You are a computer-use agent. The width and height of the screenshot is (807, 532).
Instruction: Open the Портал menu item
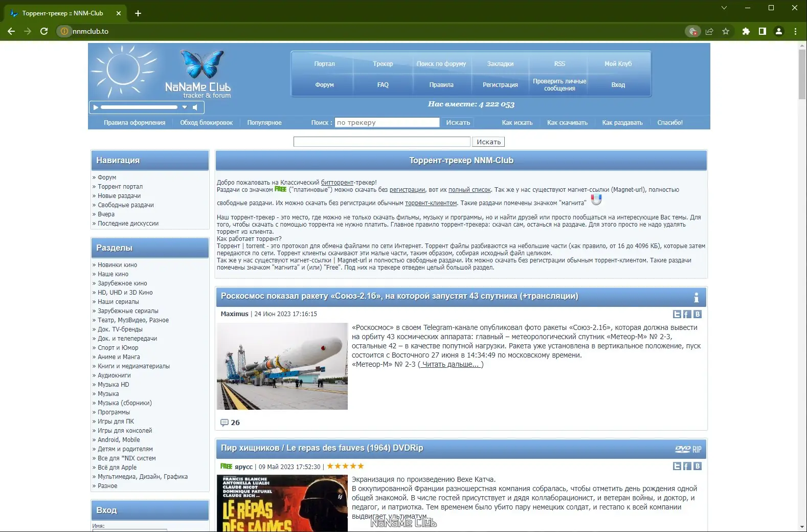coord(324,64)
